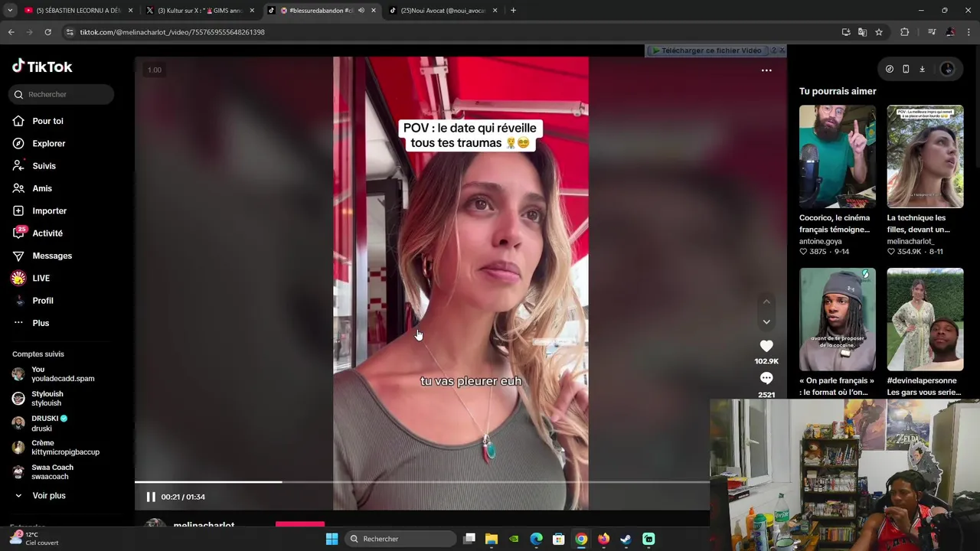The height and width of the screenshot is (551, 980).
Task: Click the install app icon in address bar
Action: click(x=846, y=32)
